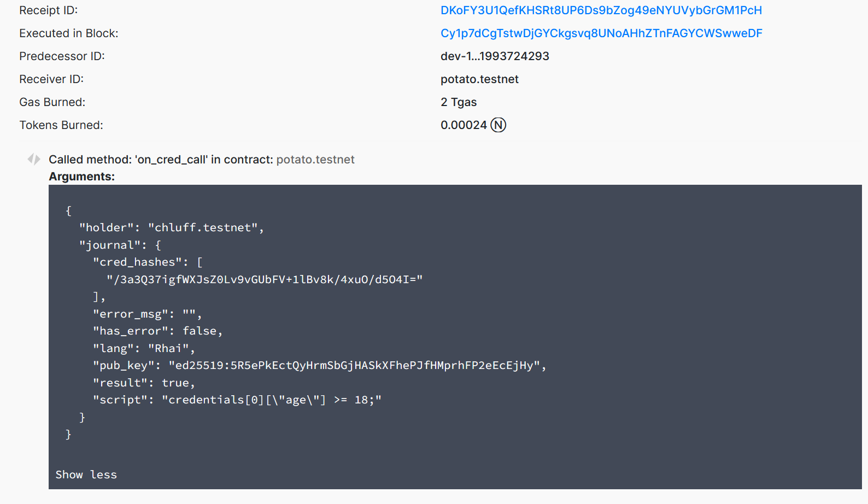Click the NEAR token symbol icon
The height and width of the screenshot is (504, 868).
click(x=498, y=125)
